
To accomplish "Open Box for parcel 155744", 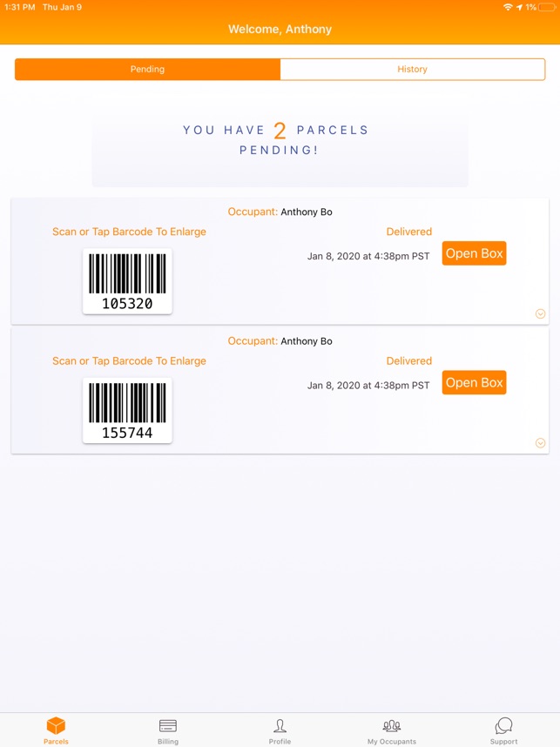I will tap(474, 382).
